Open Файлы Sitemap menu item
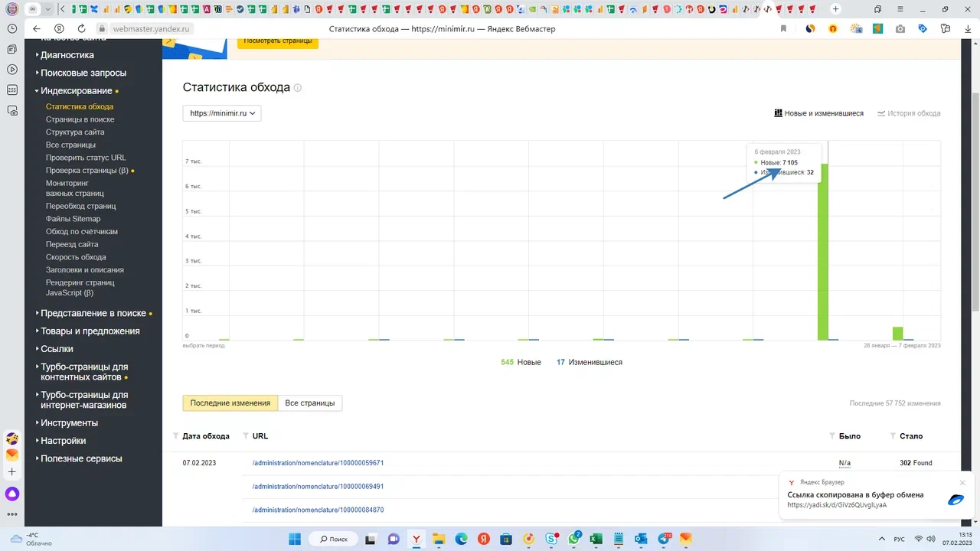 pyautogui.click(x=73, y=219)
